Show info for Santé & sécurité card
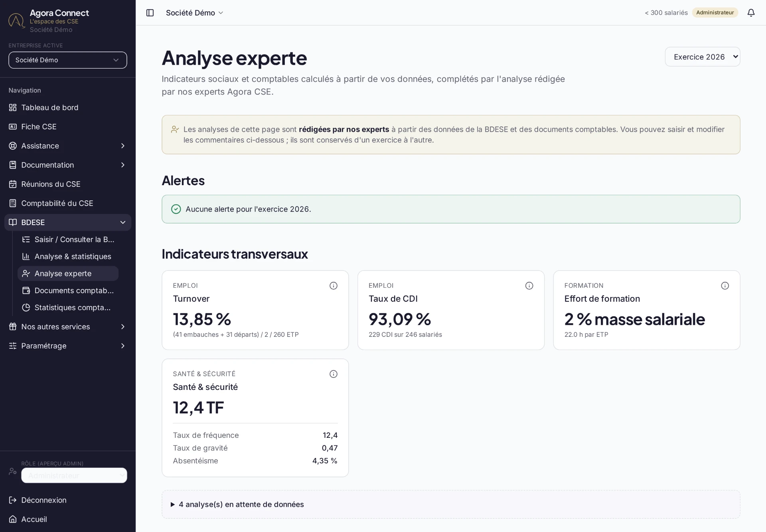 tap(334, 374)
